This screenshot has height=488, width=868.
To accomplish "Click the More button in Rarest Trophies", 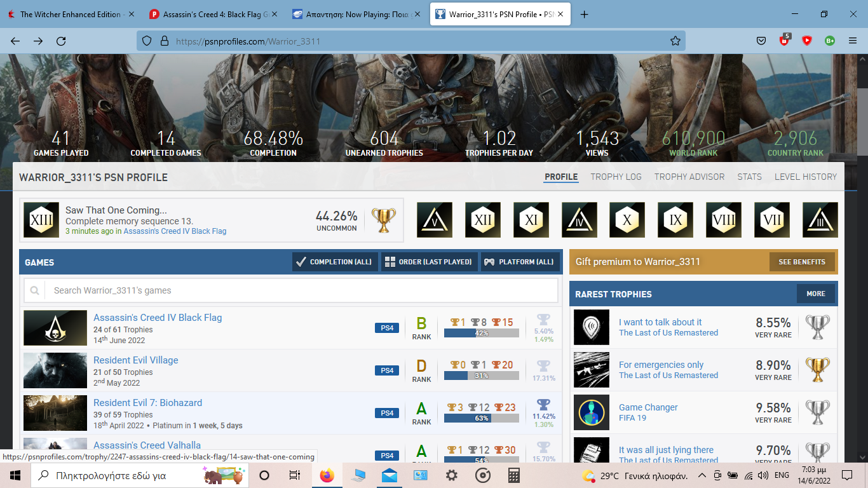I will click(815, 294).
